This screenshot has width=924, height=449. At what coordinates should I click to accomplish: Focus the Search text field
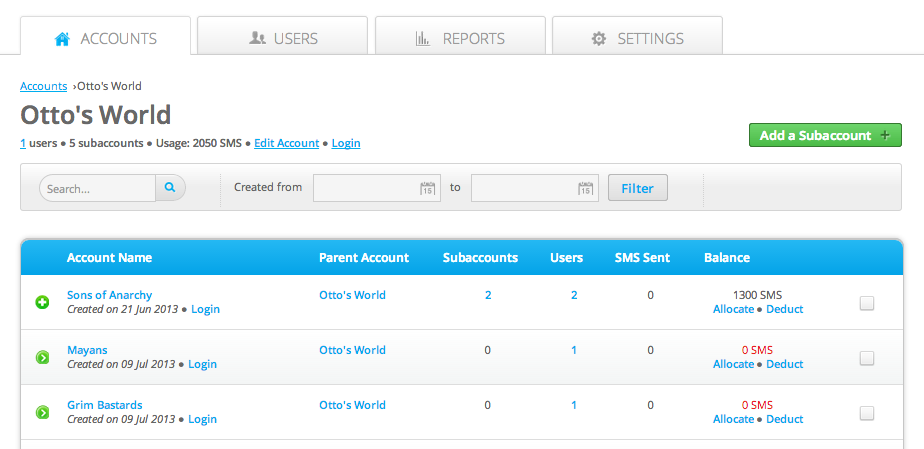[x=98, y=188]
